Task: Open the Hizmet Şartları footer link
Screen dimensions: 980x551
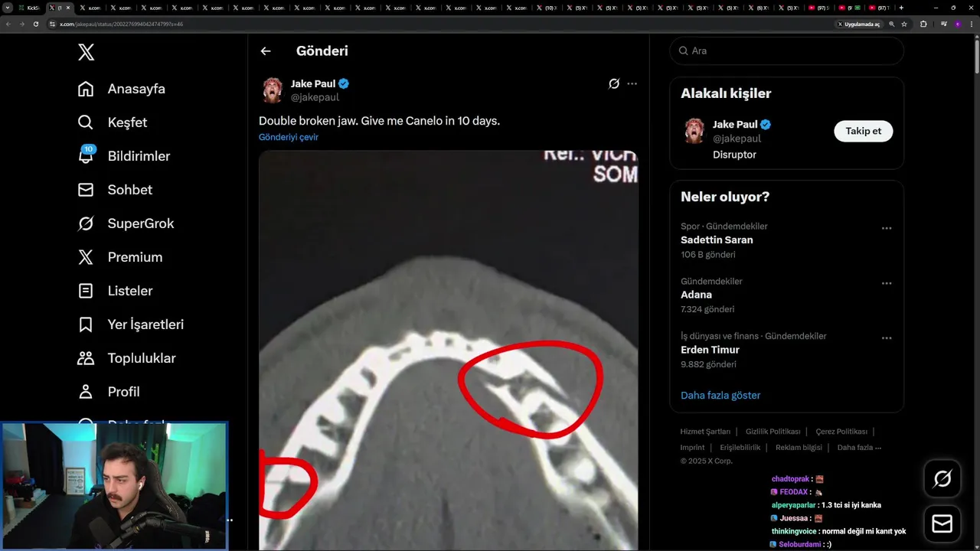Action: 705,432
